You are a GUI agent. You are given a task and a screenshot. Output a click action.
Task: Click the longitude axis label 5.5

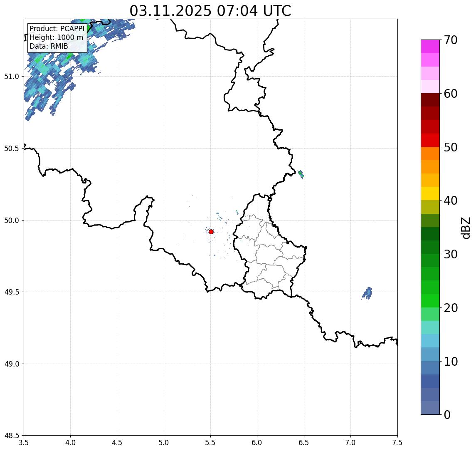pos(211,443)
